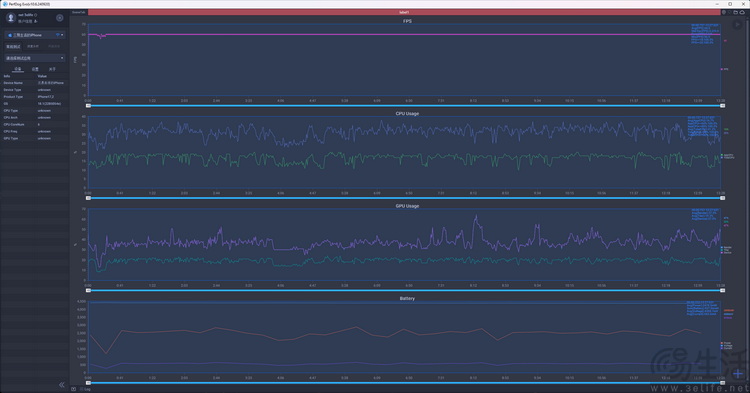Click the heart icon in top-right toolbar

tap(729, 12)
